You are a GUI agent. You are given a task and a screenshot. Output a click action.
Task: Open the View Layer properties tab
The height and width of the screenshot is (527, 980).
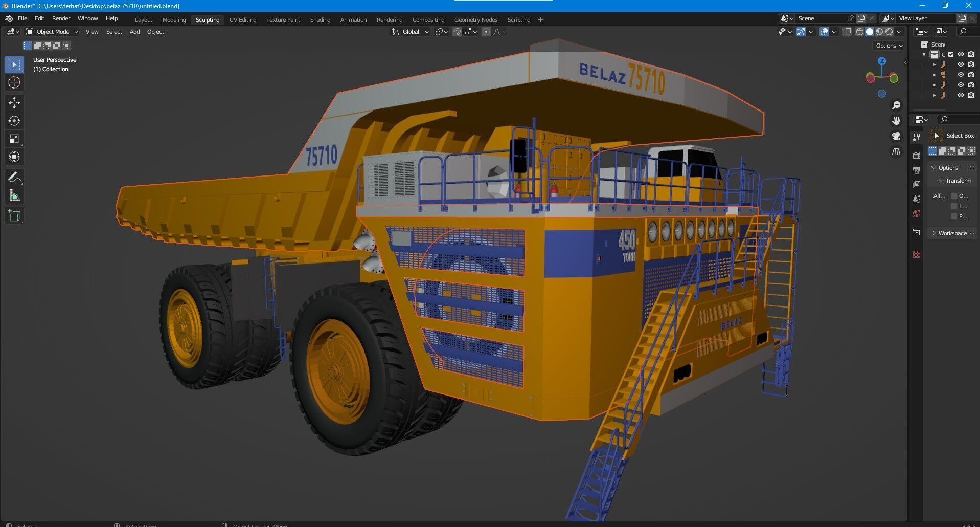[917, 184]
